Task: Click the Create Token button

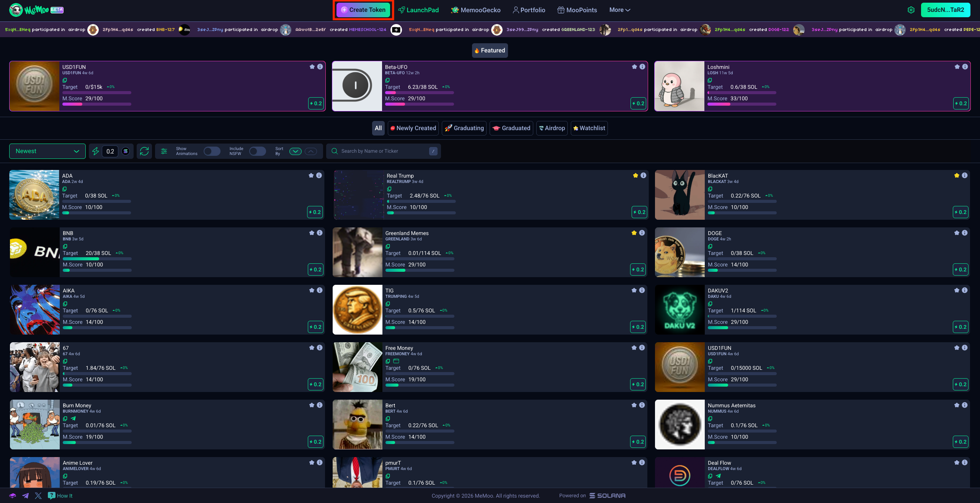Action: click(363, 10)
